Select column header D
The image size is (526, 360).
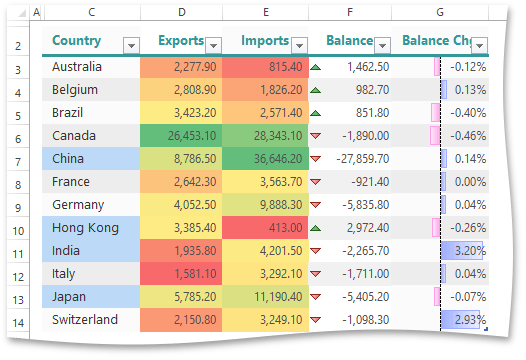click(181, 12)
